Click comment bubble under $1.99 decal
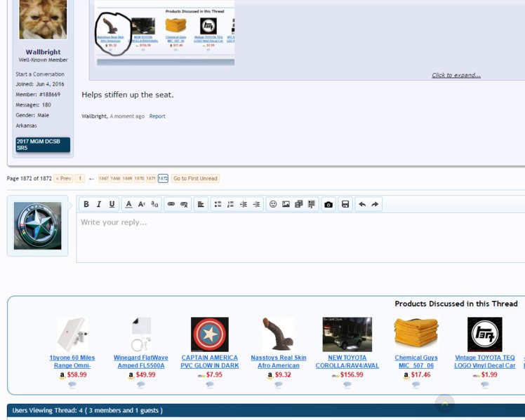The width and height of the screenshot is (525, 420). [485, 385]
